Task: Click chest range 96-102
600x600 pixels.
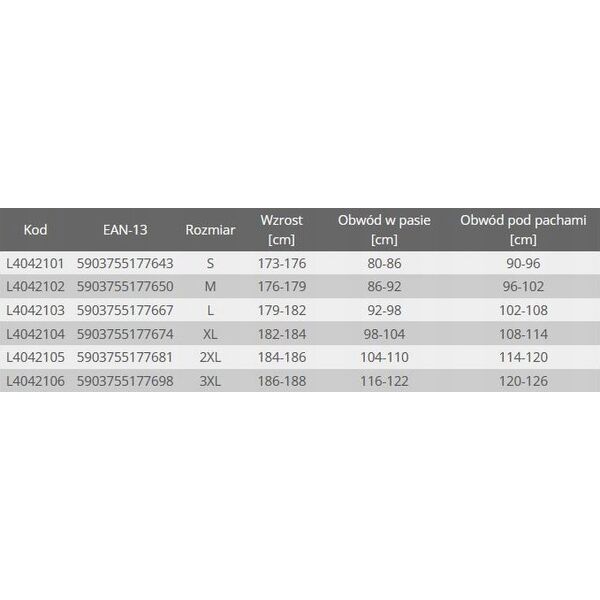Action: [523, 286]
